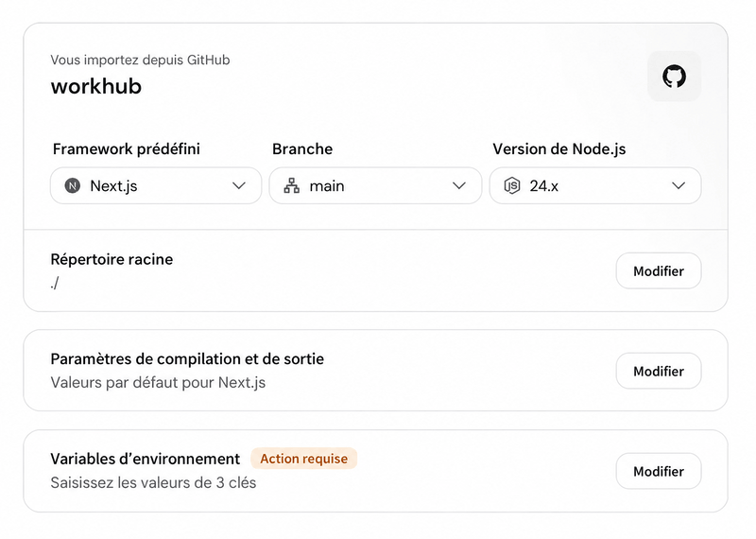
Task: Click the branch icon beside main
Action: click(291, 185)
